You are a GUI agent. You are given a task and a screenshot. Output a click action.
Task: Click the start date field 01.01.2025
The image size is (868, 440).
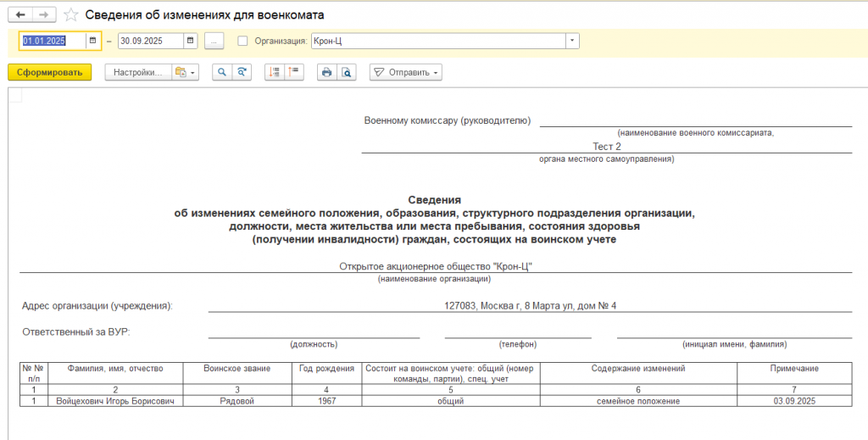53,41
